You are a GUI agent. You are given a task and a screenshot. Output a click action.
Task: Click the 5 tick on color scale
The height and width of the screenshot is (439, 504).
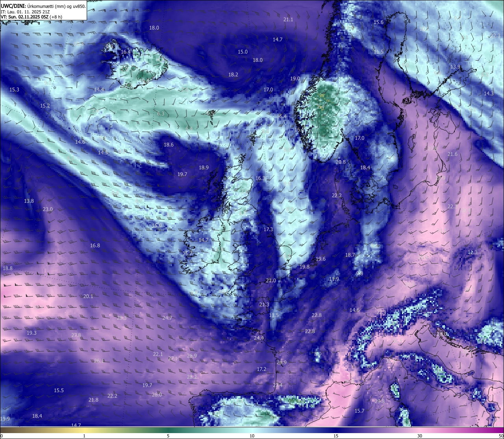[168, 436]
